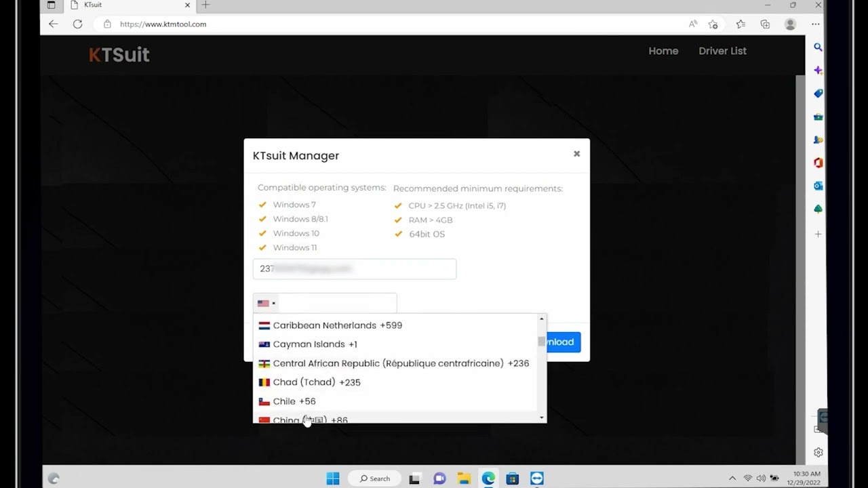Open the Games icon in Edge sidebar
868x488 pixels.
[818, 140]
